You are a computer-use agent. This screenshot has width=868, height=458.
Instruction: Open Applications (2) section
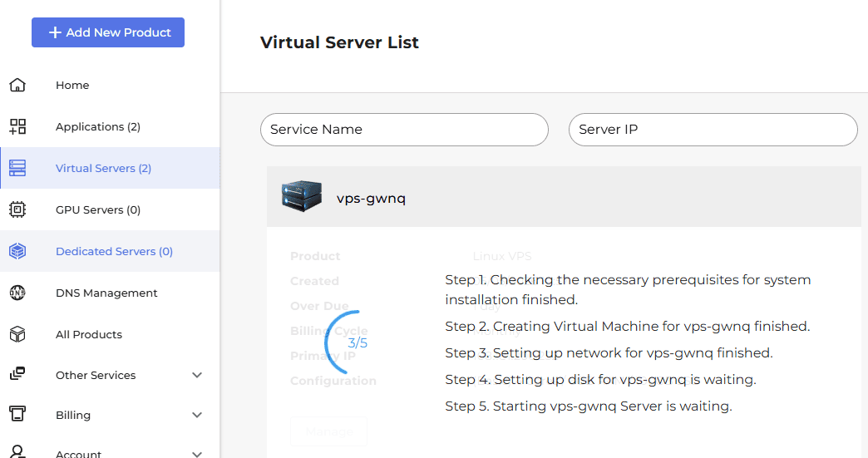pyautogui.click(x=98, y=126)
